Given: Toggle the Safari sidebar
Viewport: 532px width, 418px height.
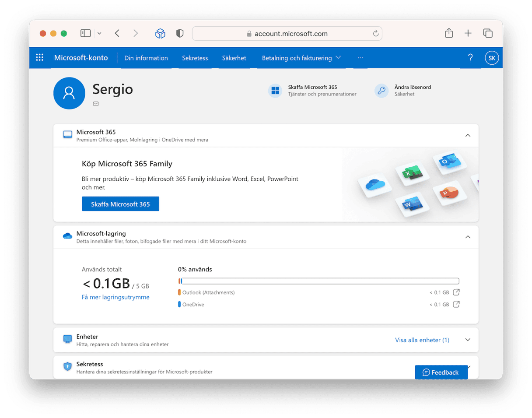Looking at the screenshot, I should [86, 33].
